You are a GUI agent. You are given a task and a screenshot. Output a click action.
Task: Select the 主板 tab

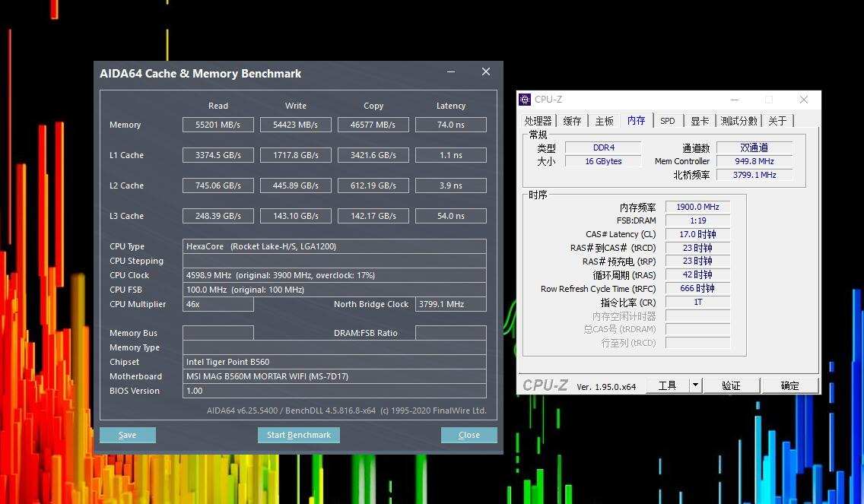pos(604,121)
